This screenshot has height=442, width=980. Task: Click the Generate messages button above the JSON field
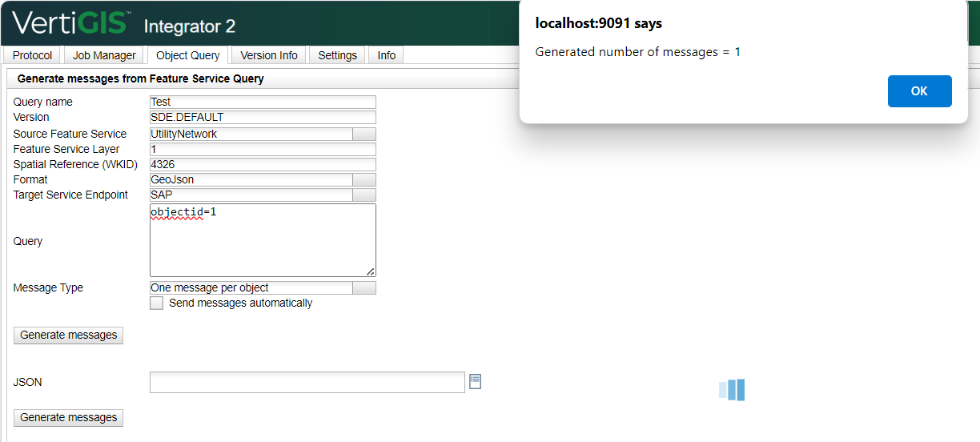tap(69, 335)
